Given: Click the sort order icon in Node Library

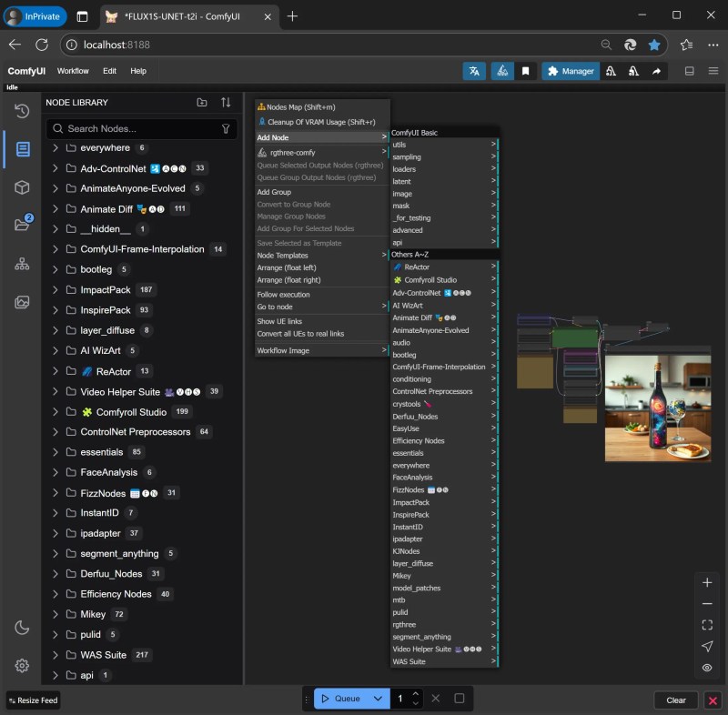Looking at the screenshot, I should 226,103.
